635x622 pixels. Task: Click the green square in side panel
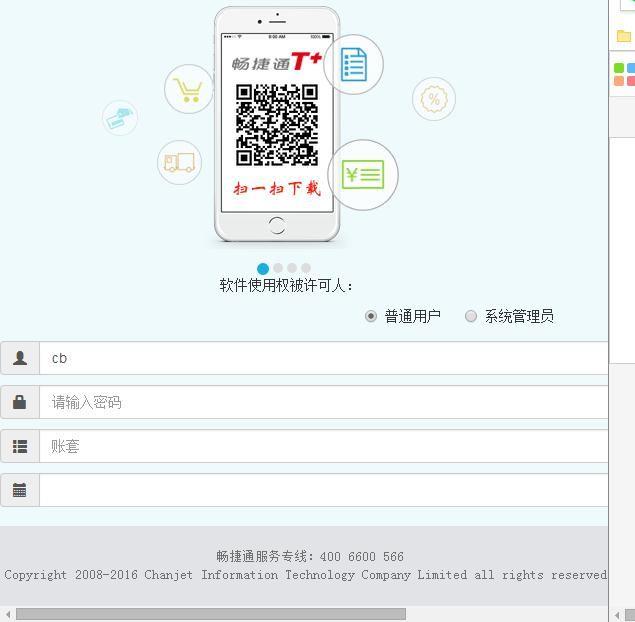619,68
